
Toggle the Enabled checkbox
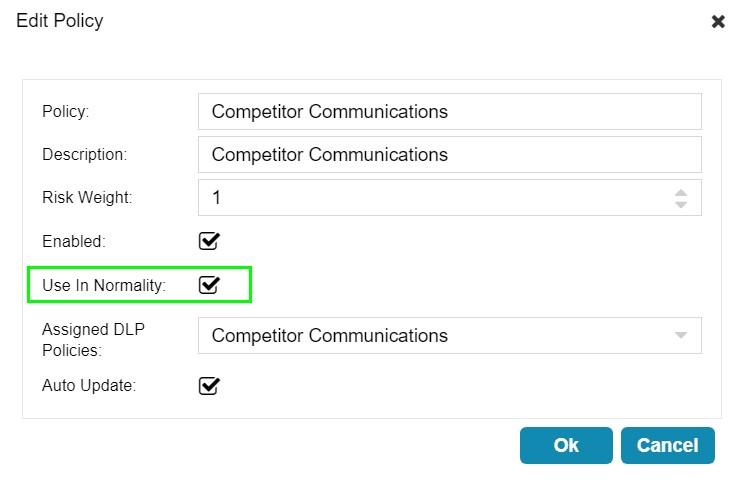[209, 241]
